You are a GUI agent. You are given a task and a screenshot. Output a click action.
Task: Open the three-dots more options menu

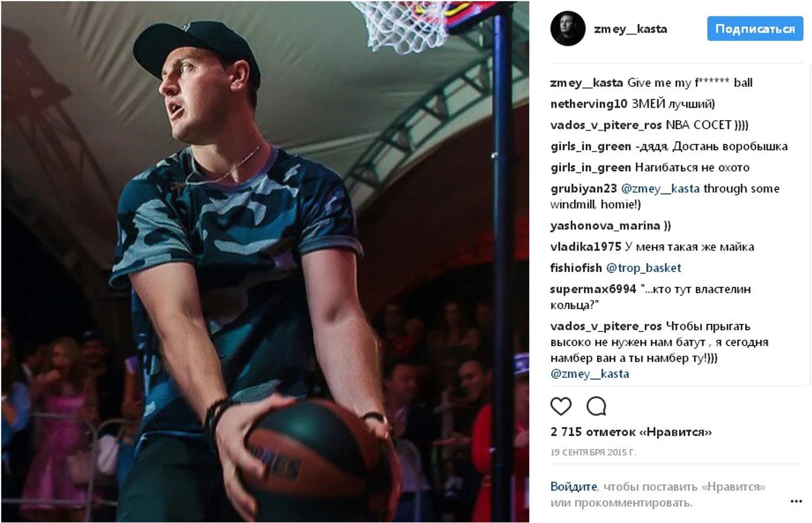(x=796, y=501)
